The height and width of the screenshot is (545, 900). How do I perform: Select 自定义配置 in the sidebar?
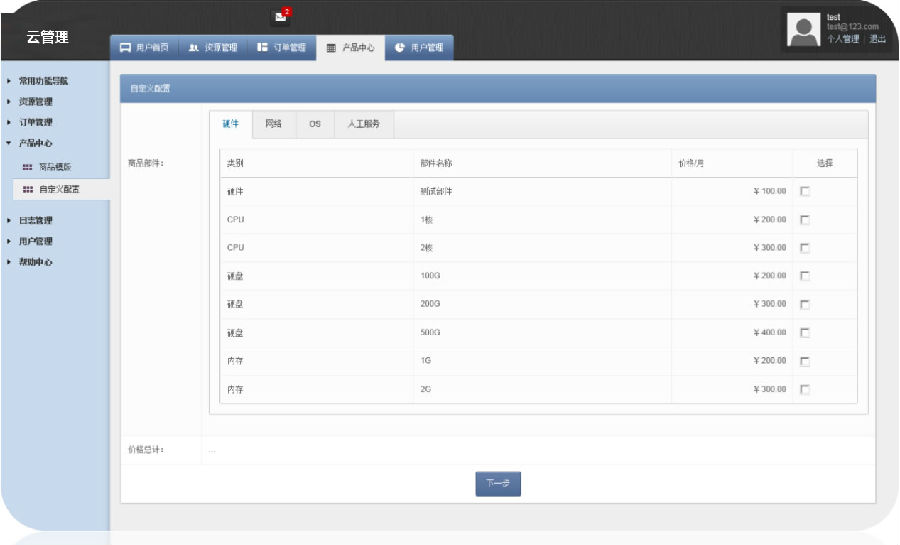pos(59,189)
